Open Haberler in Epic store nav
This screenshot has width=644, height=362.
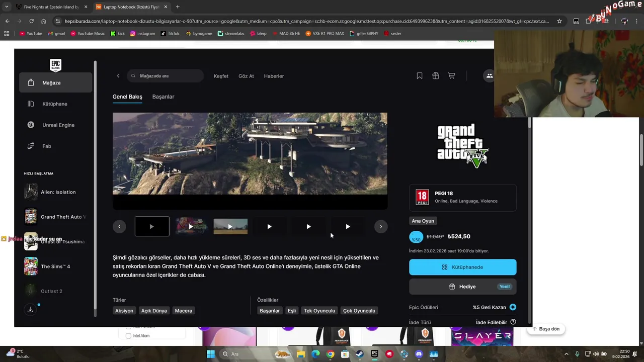point(274,76)
